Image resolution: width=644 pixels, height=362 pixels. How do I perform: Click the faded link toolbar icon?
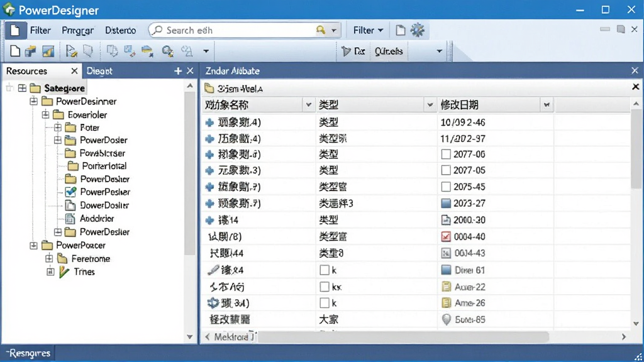186,52
